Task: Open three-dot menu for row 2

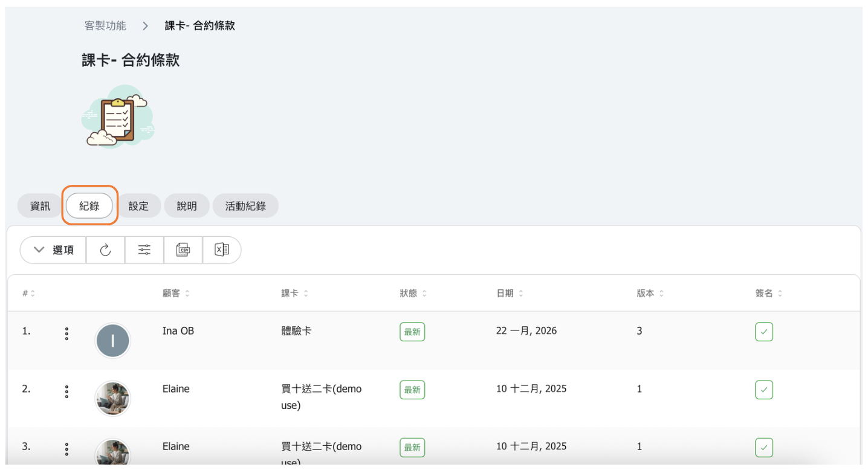Action: 66,391
